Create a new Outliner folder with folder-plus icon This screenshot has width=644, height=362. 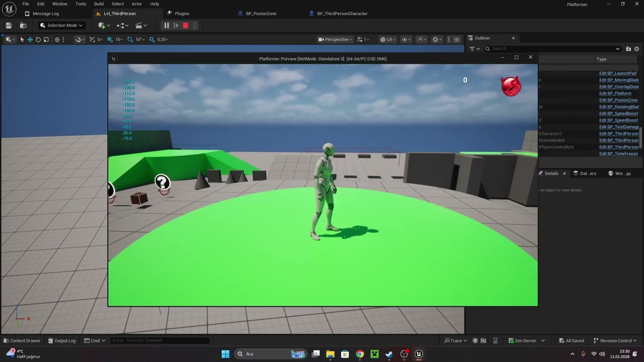(x=628, y=49)
